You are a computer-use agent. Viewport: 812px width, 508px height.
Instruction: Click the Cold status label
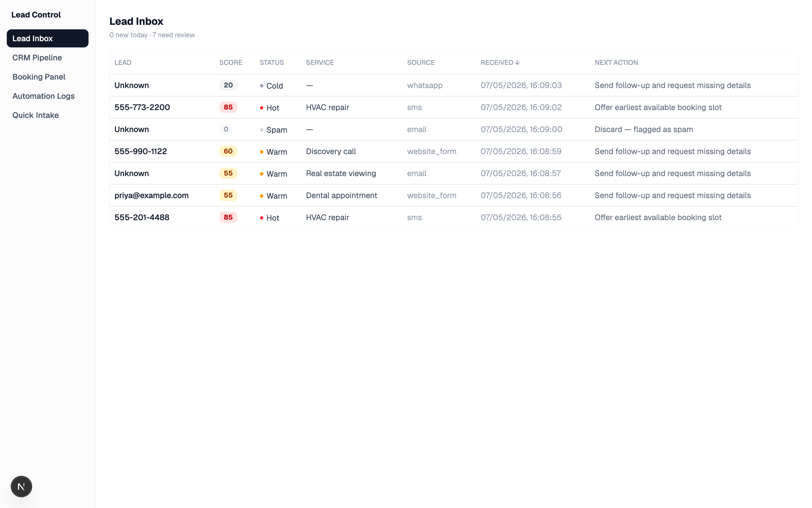[271, 86]
